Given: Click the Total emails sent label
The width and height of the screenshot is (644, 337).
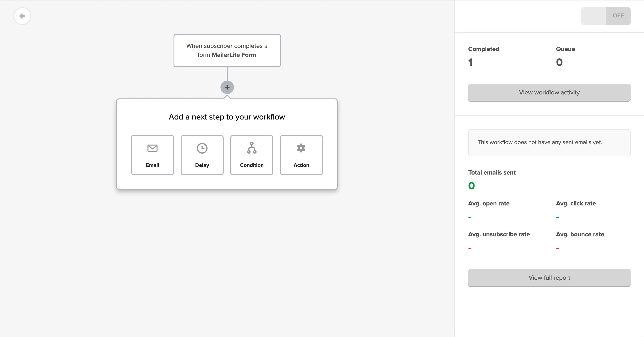Looking at the screenshot, I should click(x=492, y=173).
